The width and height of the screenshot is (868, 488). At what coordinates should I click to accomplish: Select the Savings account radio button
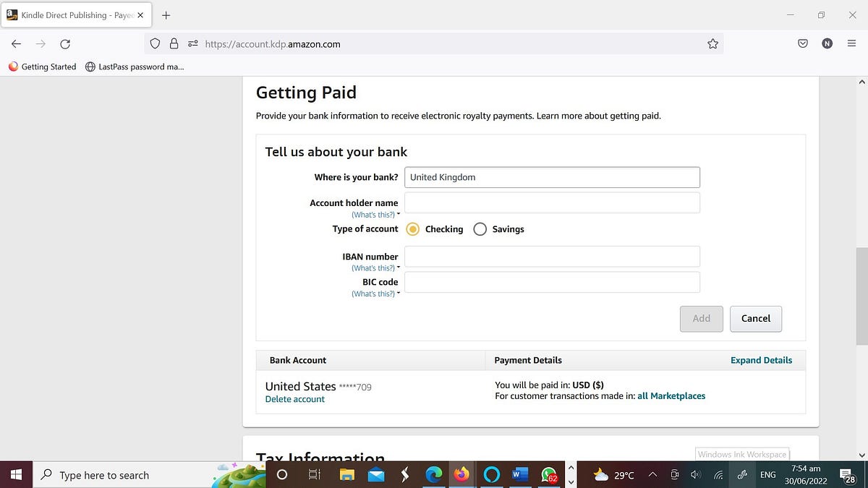click(x=480, y=228)
